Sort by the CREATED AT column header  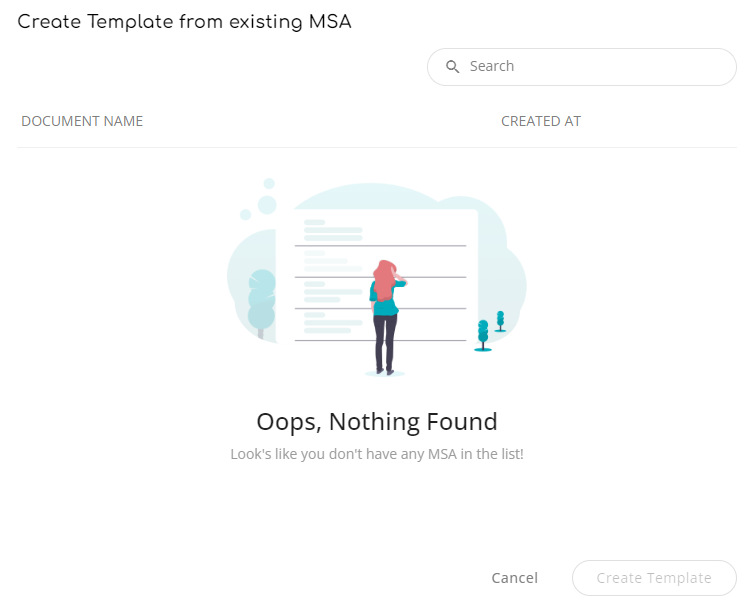pos(541,121)
